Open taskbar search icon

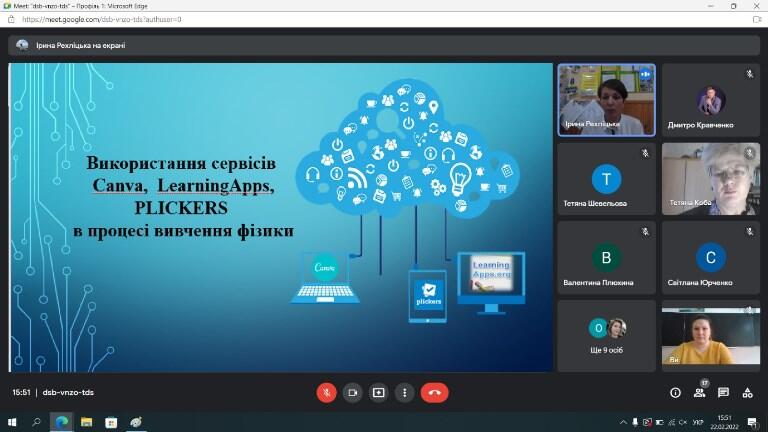[x=36, y=422]
